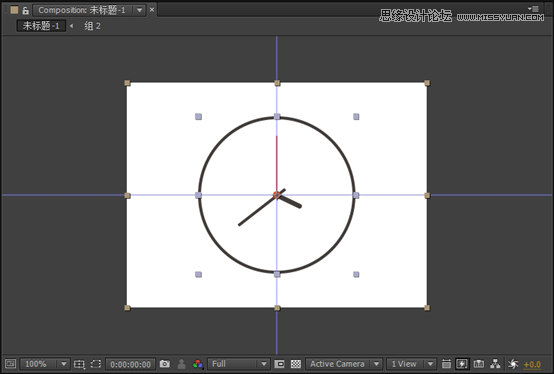Close the Composition 未标题-1 panel
This screenshot has width=554, height=374.
coord(152,10)
